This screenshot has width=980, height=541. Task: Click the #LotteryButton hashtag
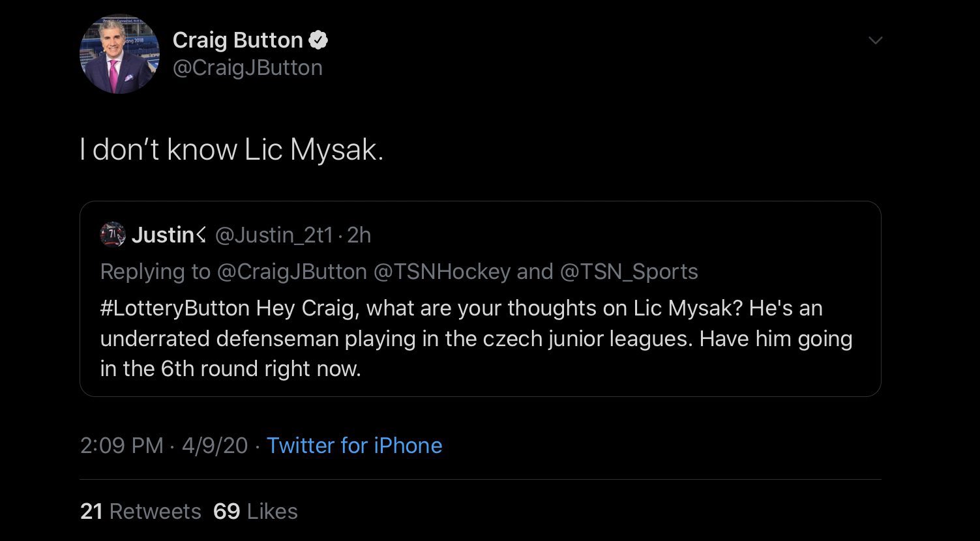(175, 308)
